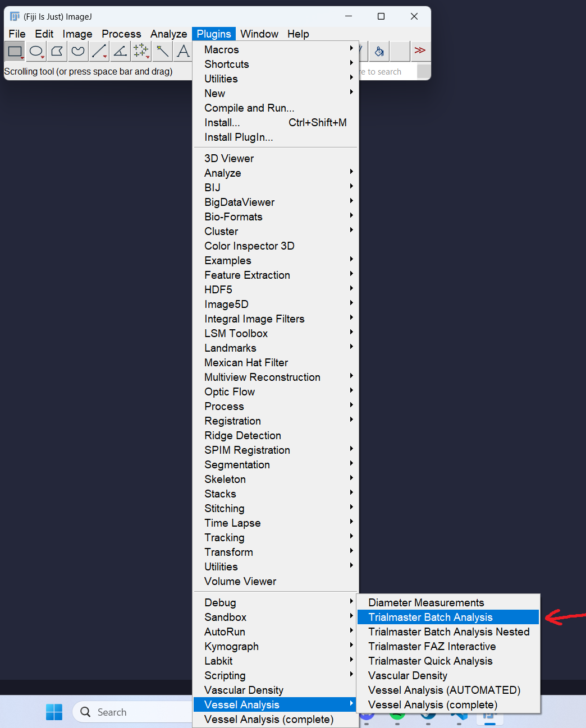The height and width of the screenshot is (728, 586).
Task: Expand the Shortcuts submenu
Action: pos(276,64)
